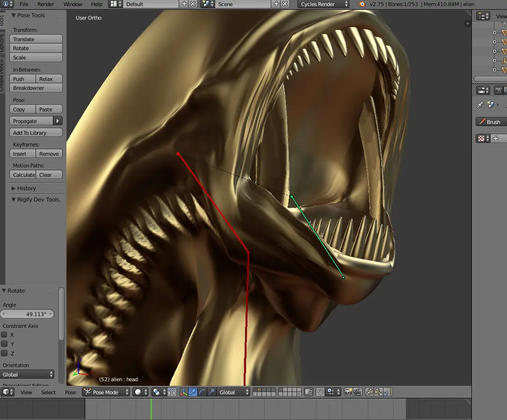Open the Info editor type selector
507x420 pixels.
(x=7, y=4)
